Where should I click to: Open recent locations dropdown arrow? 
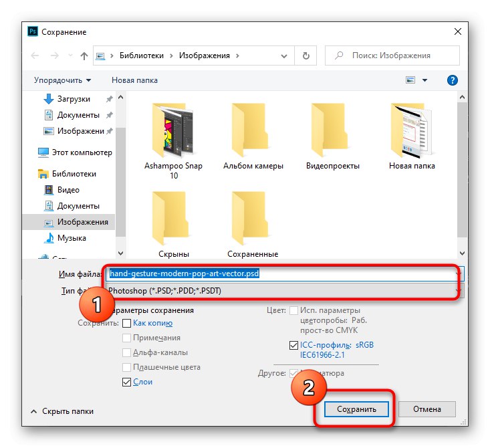click(x=71, y=55)
